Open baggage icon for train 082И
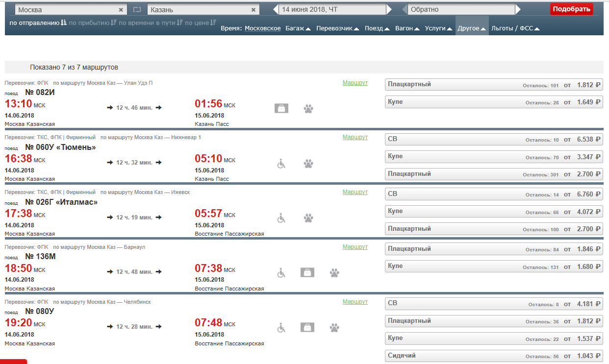This screenshot has width=609, height=364. pos(281,108)
